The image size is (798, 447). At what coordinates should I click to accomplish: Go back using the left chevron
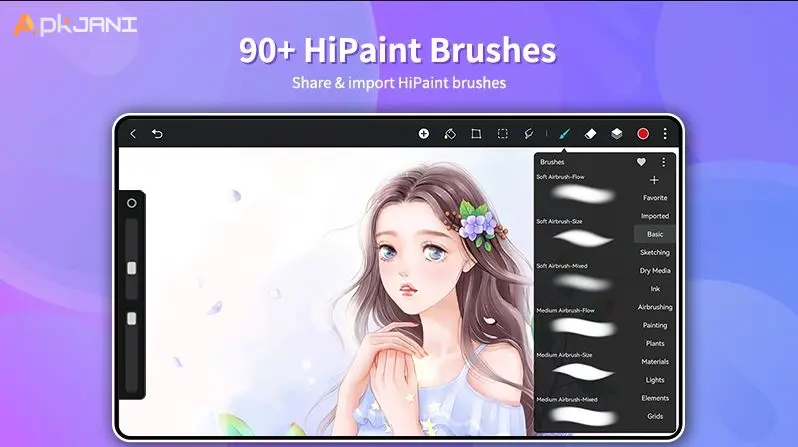coord(133,134)
